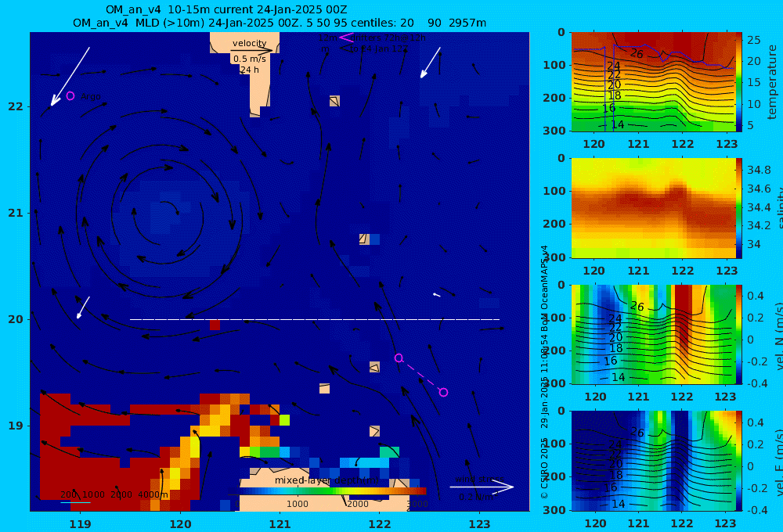The image size is (783, 532).
Task: Click the CSIRO copyright vertical text
Action: coord(544,372)
